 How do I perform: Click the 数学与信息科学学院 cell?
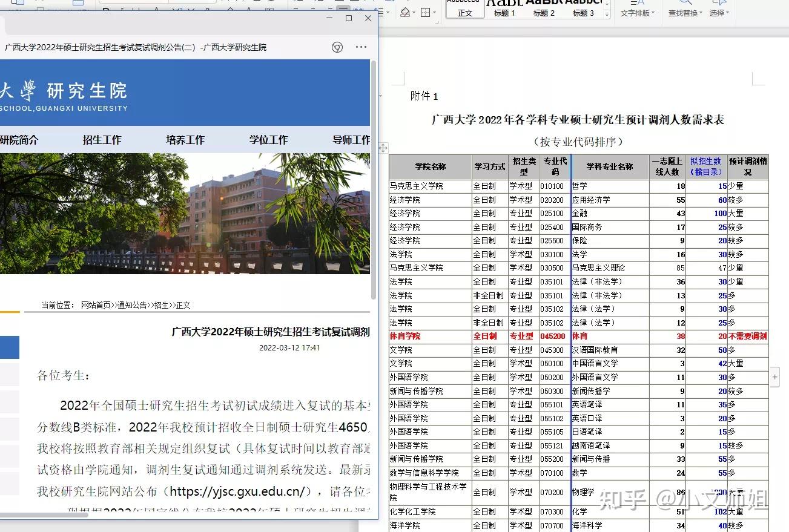pyautogui.click(x=431, y=473)
